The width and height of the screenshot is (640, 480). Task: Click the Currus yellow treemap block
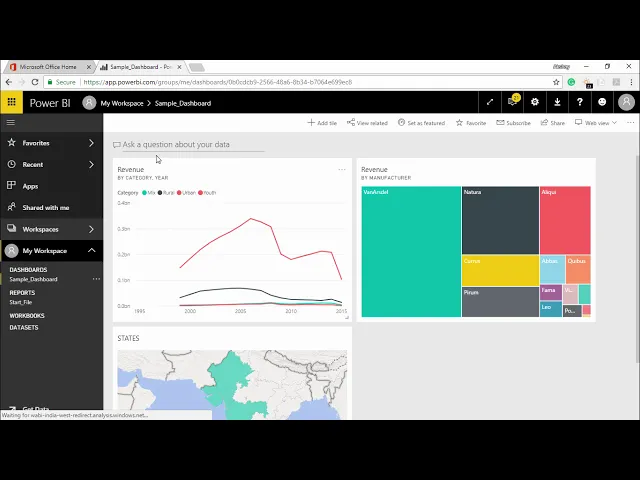click(x=500, y=271)
